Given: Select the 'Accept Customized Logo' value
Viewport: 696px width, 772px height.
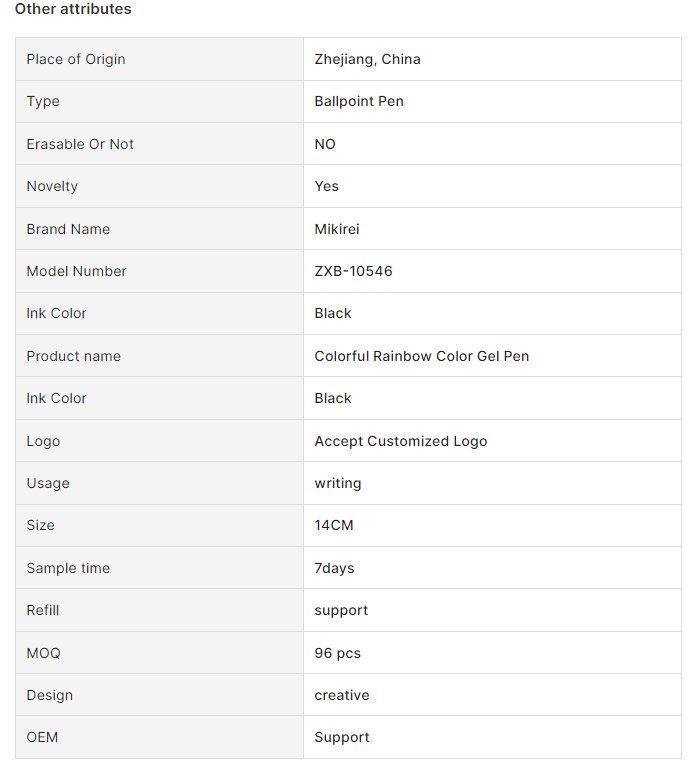Looking at the screenshot, I should click(x=401, y=441).
